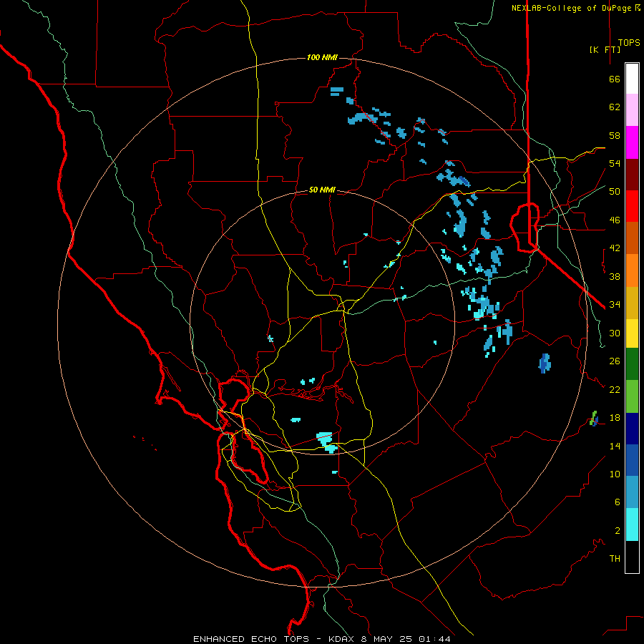Click the '18' legend value

point(615,418)
